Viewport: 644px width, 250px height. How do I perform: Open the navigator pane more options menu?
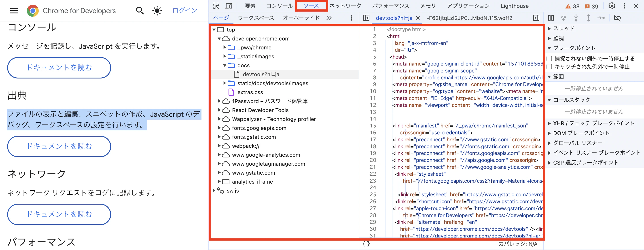[351, 18]
